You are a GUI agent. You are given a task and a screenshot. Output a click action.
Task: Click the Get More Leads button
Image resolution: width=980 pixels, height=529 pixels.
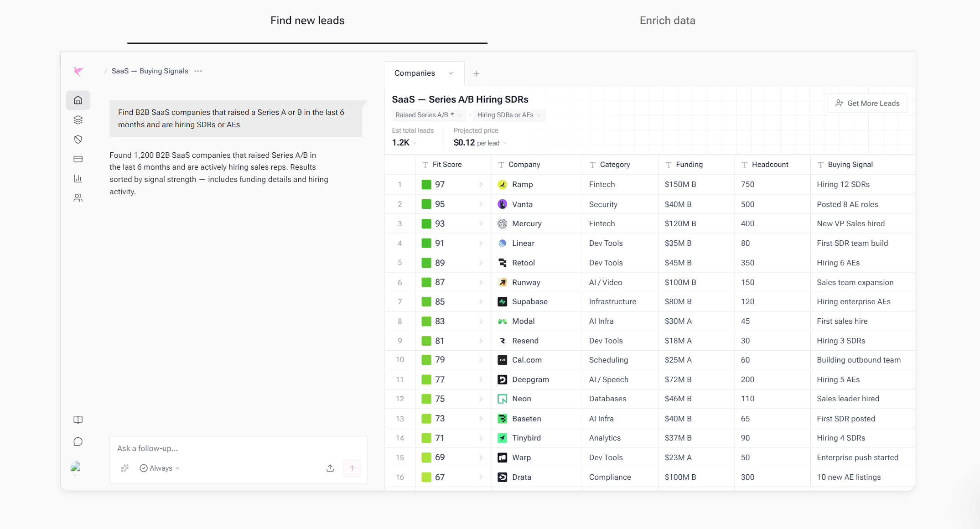tap(867, 103)
